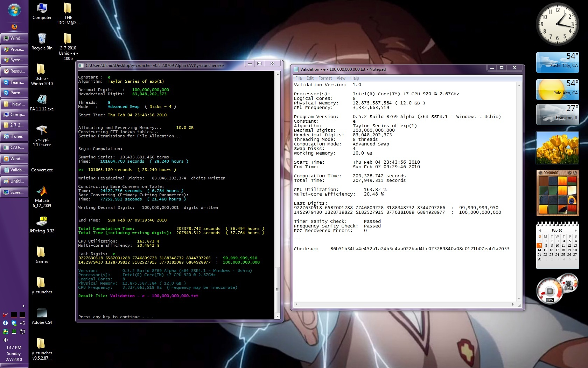Image resolution: width=588 pixels, height=368 pixels.
Task: Open the FA 1.1.12.exe desktop icon
Action: coord(42,100)
